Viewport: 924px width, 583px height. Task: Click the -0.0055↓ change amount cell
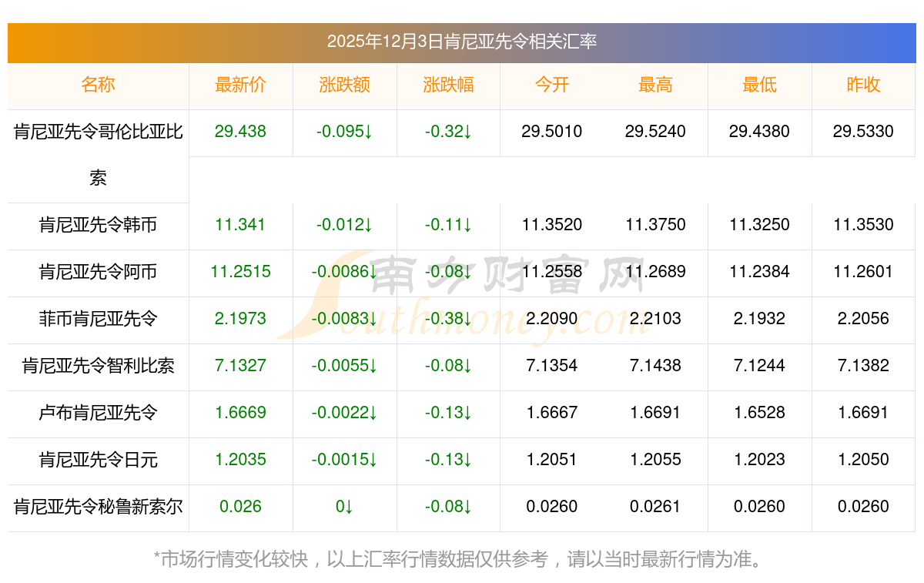(344, 366)
